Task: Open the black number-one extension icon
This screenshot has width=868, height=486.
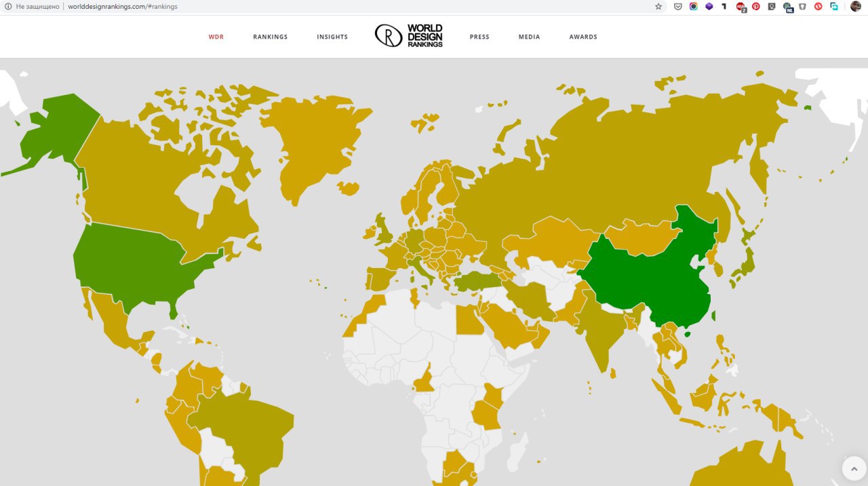Action: click(724, 6)
